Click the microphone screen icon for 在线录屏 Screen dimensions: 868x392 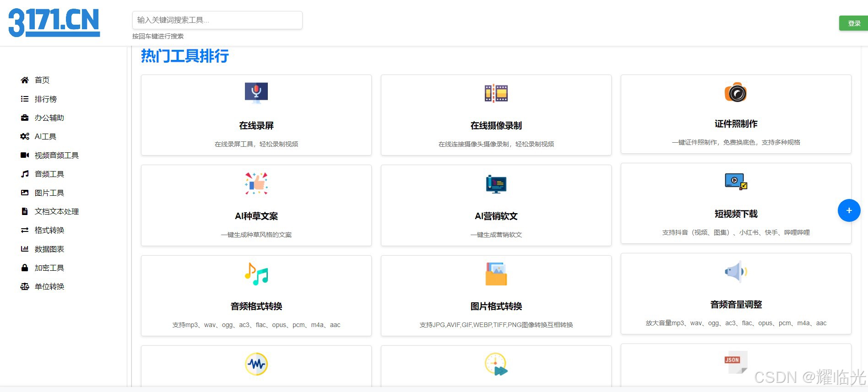(x=256, y=93)
